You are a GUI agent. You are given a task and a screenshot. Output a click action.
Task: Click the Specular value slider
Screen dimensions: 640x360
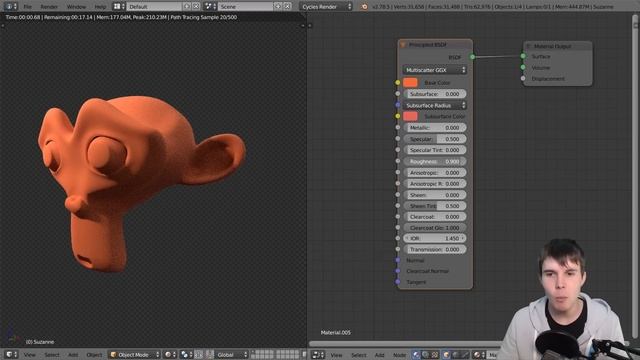pyautogui.click(x=435, y=139)
